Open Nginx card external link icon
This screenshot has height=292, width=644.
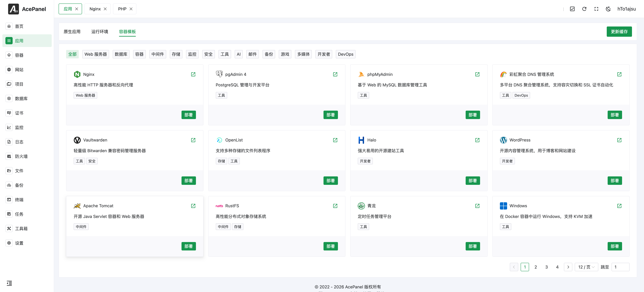(193, 74)
